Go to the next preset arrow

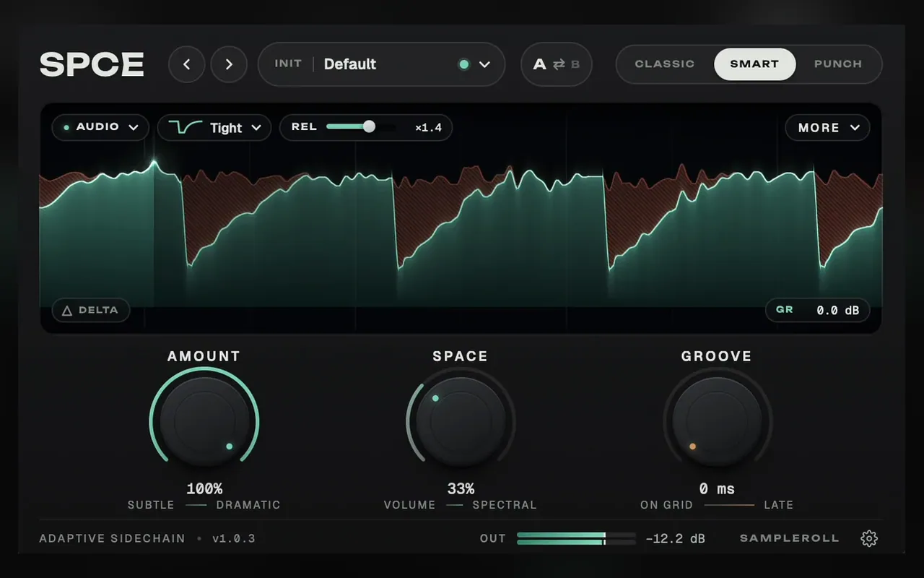click(229, 64)
